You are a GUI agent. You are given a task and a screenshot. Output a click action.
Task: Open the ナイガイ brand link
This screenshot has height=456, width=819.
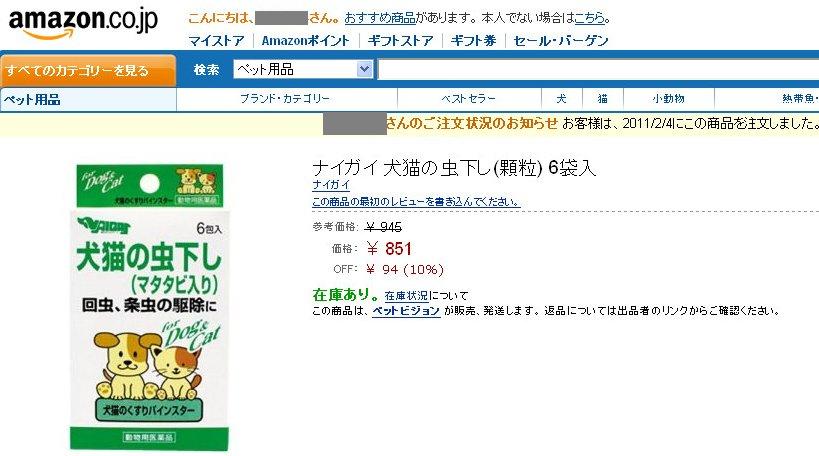(x=331, y=185)
